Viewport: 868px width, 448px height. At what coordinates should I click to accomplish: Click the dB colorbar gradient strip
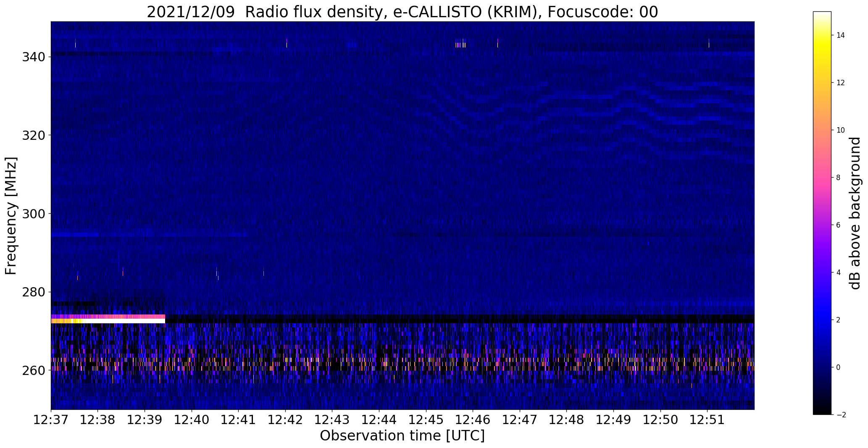[822, 213]
